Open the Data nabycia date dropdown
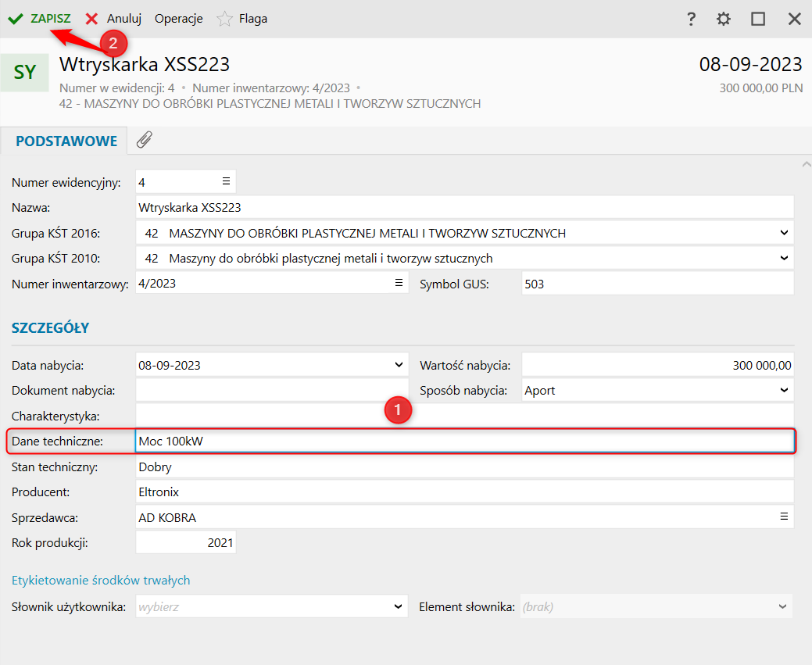This screenshot has height=665, width=812. 399,365
